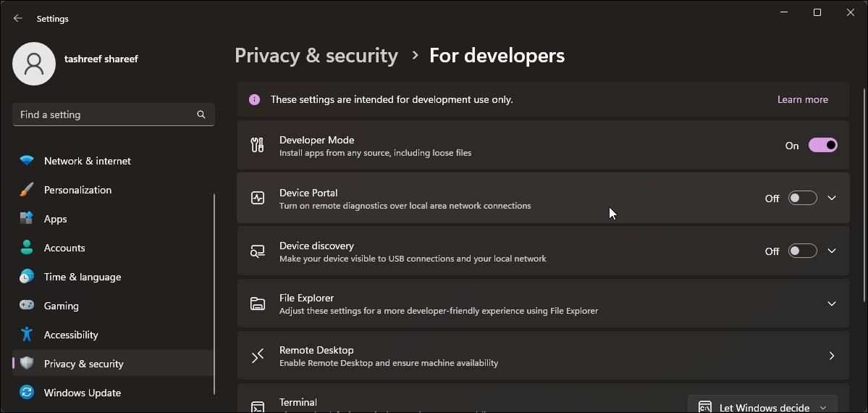Open Gaming settings
The height and width of the screenshot is (413, 868).
pyautogui.click(x=113, y=306)
